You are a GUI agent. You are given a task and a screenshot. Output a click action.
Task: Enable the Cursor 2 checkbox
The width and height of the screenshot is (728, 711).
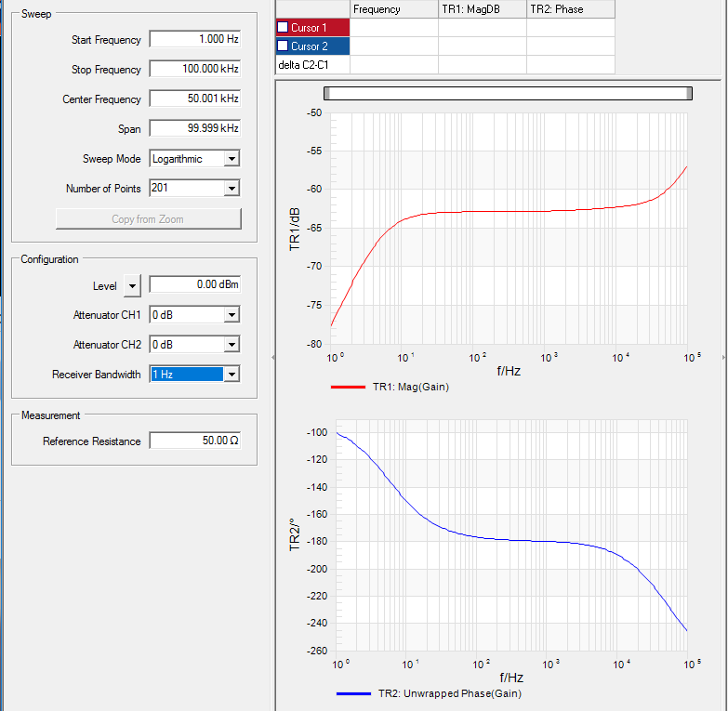pos(283,46)
